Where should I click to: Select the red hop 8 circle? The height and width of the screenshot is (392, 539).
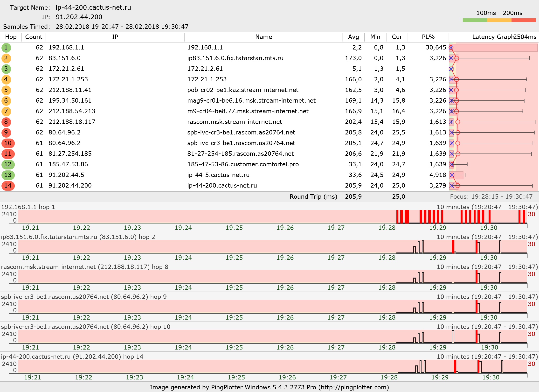[x=6, y=122]
